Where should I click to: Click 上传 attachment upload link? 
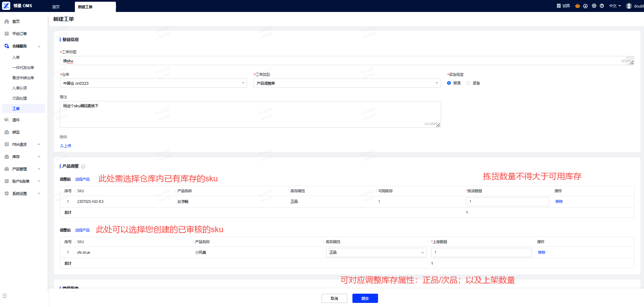click(x=66, y=146)
